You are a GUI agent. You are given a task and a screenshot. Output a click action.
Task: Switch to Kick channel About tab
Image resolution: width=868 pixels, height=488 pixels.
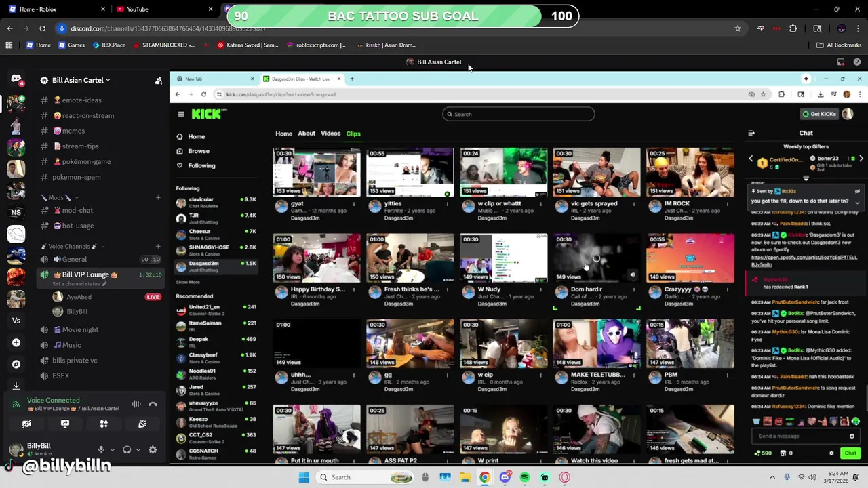pos(307,134)
